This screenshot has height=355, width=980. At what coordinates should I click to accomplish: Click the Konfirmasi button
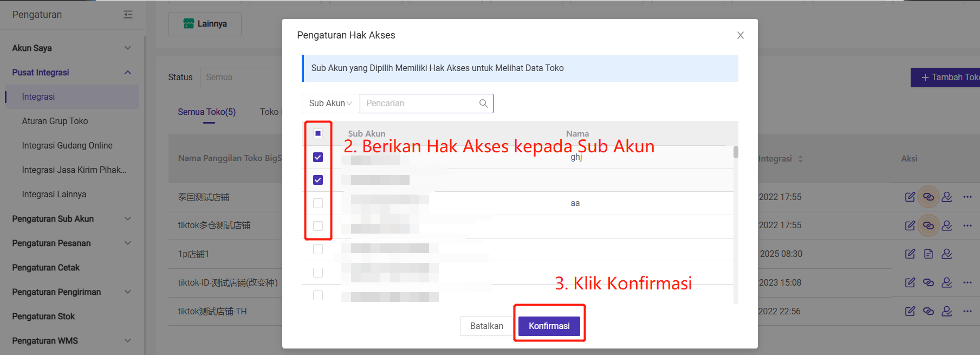pyautogui.click(x=549, y=326)
